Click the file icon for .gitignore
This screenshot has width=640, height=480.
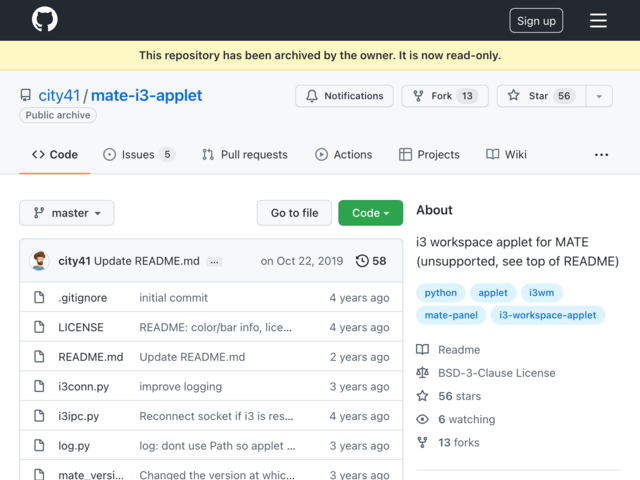pyautogui.click(x=39, y=298)
